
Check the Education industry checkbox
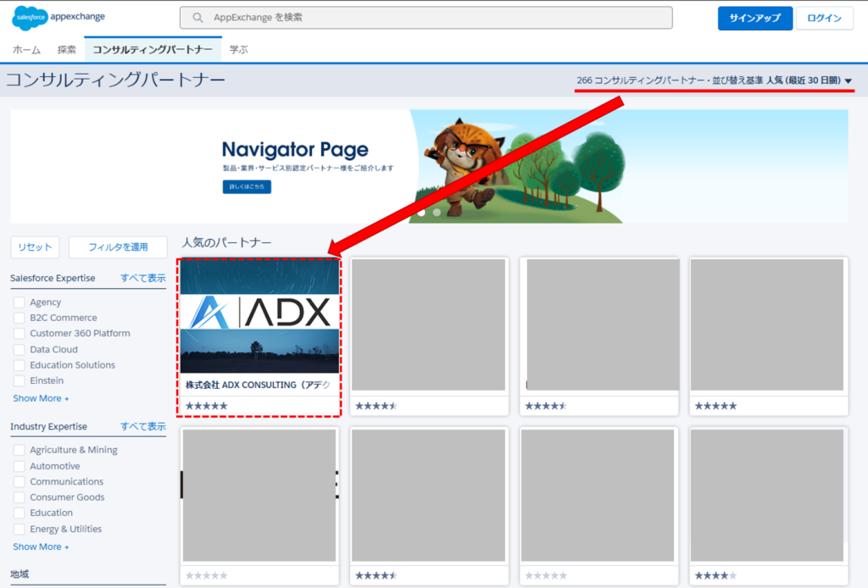pos(19,513)
